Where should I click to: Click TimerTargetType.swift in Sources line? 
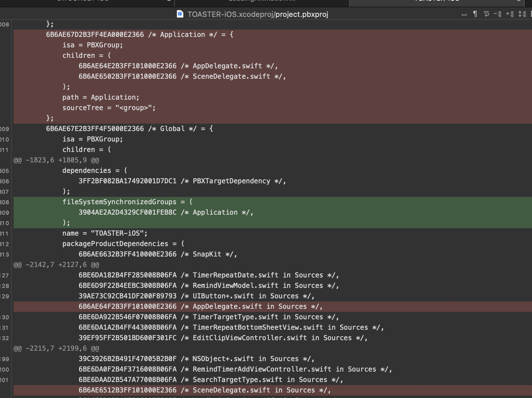point(273,317)
